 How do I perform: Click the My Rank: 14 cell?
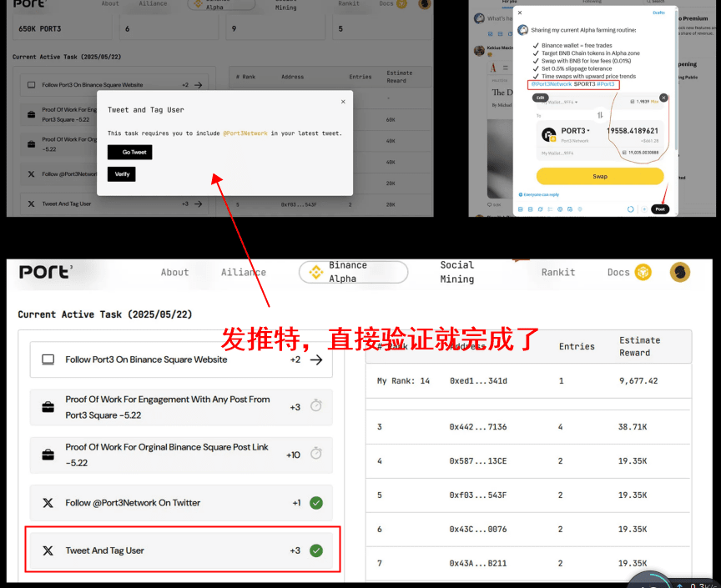pyautogui.click(x=403, y=380)
